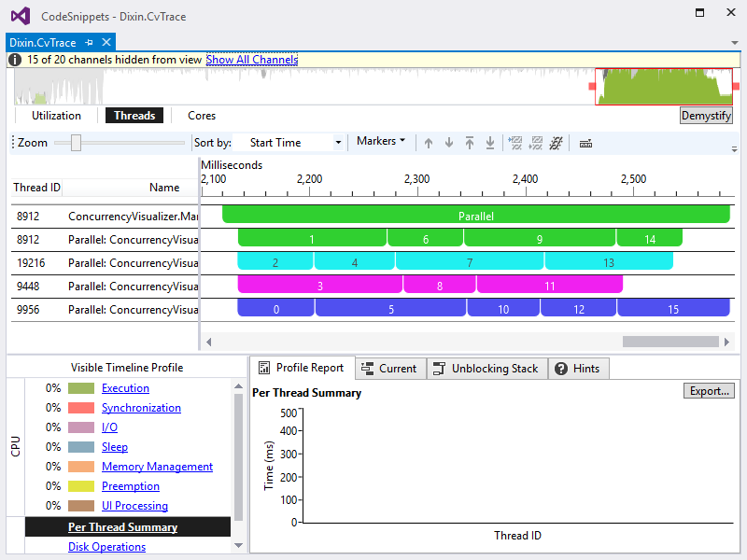Open the Hints tab
Screen dimensions: 747x560
[x=577, y=369]
